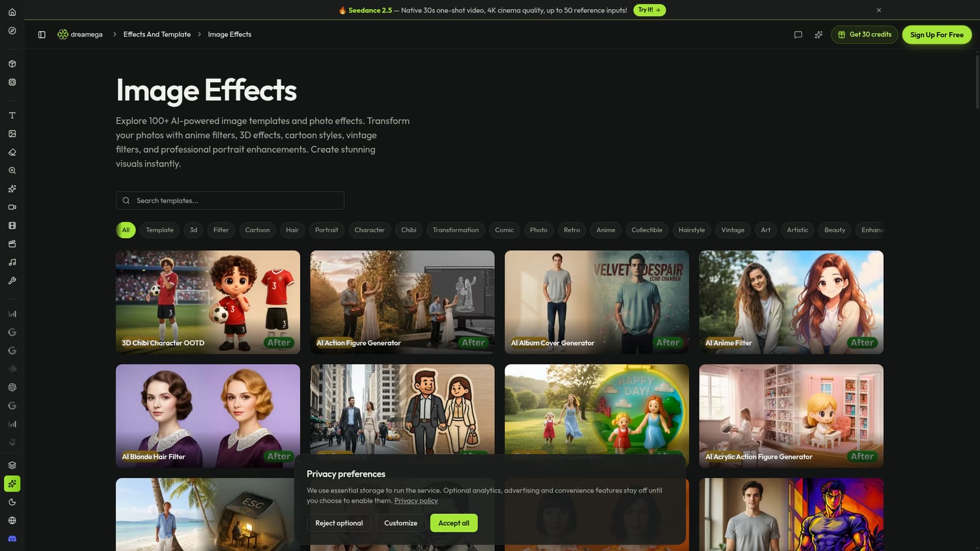Select the All filter tab
This screenshot has height=551, width=980.
[x=126, y=230]
